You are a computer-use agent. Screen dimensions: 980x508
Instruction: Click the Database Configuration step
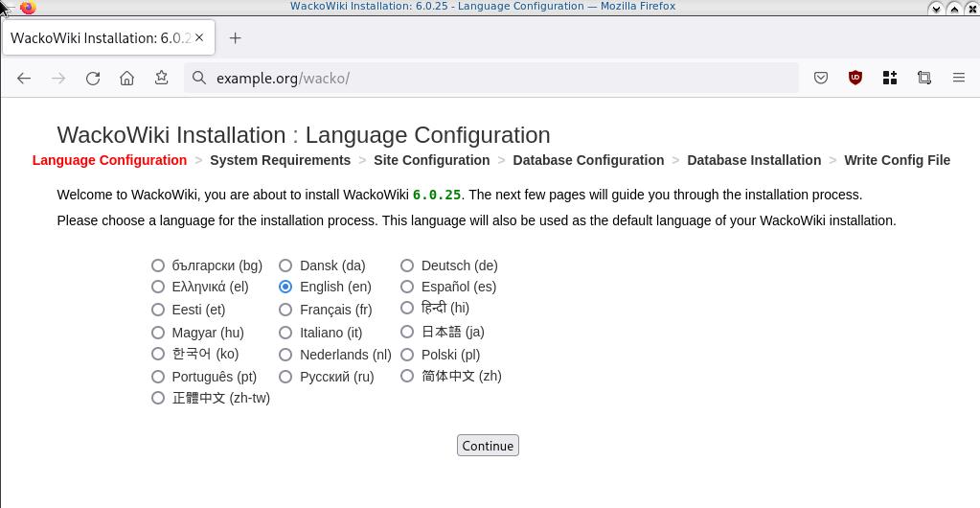pyautogui.click(x=588, y=160)
